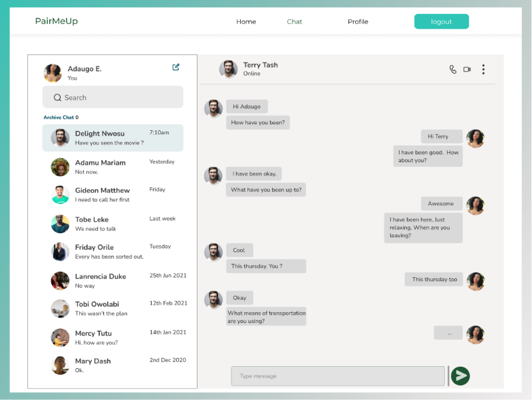This screenshot has height=400, width=532.
Task: Click Terry Tash avatar in chat header
Action: click(228, 69)
